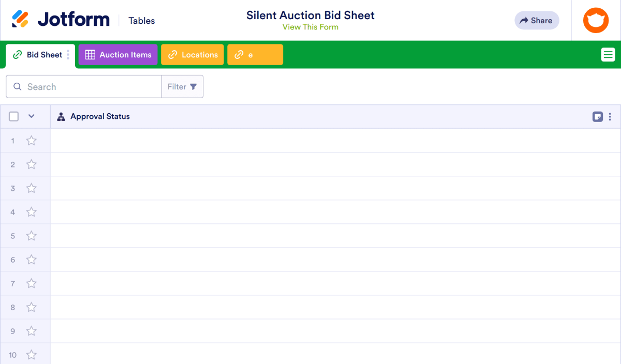Click the link icon on Bid Sheet tab
This screenshot has height=364, width=621.
click(17, 54)
